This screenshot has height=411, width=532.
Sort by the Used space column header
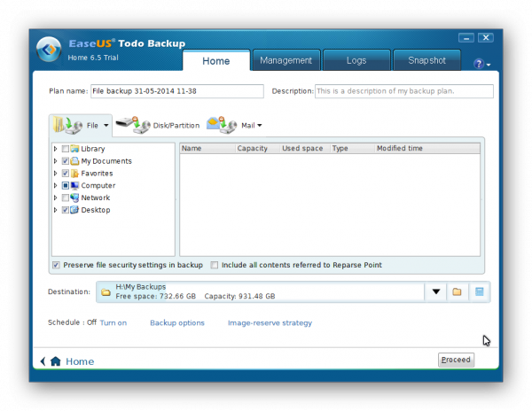click(x=305, y=148)
